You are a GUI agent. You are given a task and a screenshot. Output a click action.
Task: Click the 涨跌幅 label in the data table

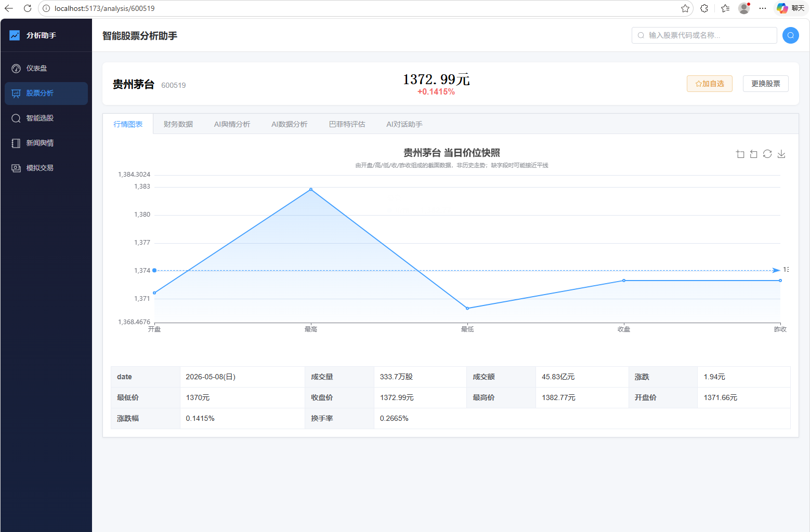pos(128,419)
